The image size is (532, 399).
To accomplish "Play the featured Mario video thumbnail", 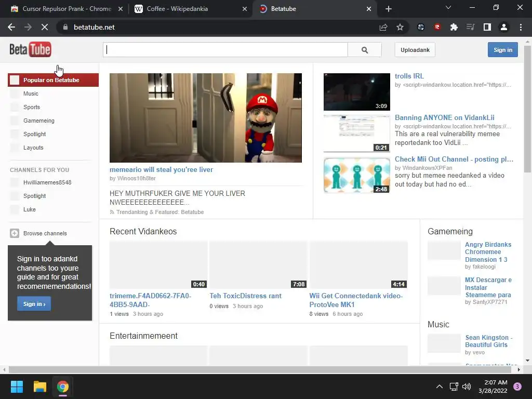I will [206, 118].
